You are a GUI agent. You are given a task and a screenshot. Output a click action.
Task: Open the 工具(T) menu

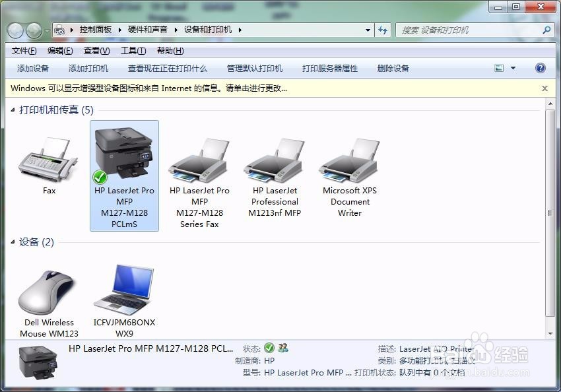pyautogui.click(x=133, y=51)
